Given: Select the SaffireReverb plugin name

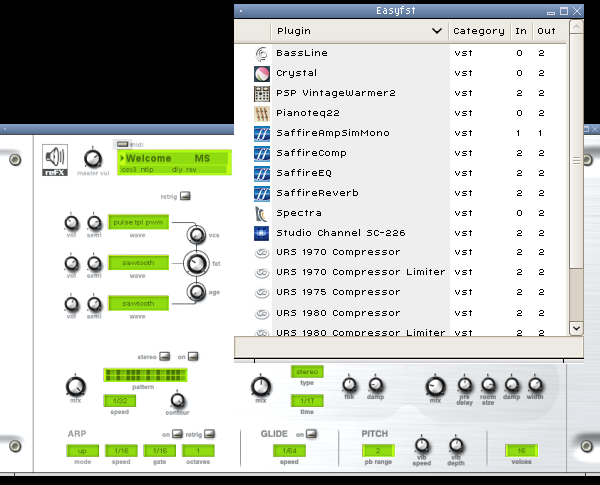Looking at the screenshot, I should point(317,193).
